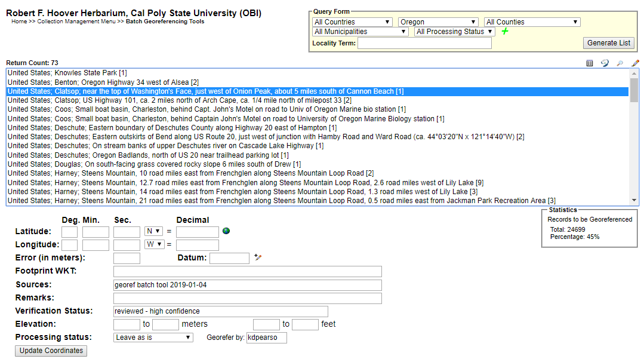Click the GeoLocate swirl icon

(605, 63)
